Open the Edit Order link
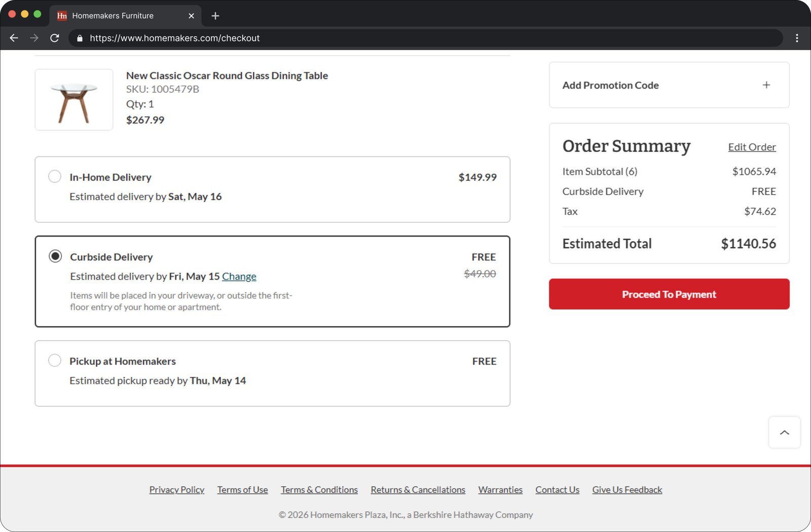Image resolution: width=811 pixels, height=532 pixels. pos(752,147)
